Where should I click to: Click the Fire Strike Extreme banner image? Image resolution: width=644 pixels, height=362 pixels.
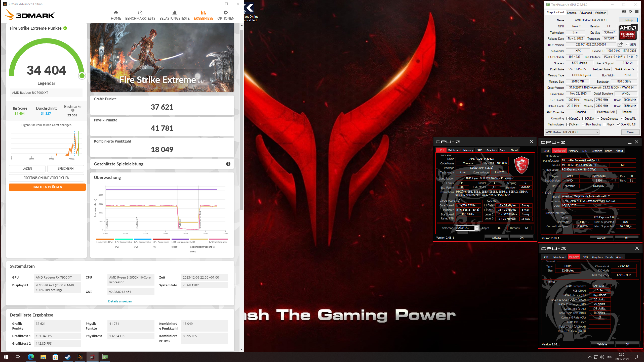(x=162, y=57)
